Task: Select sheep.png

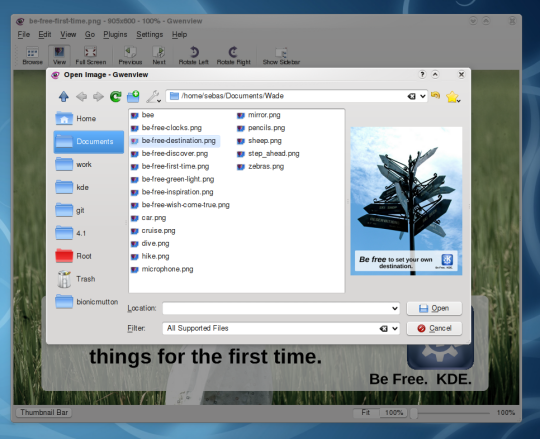Action: [259, 141]
